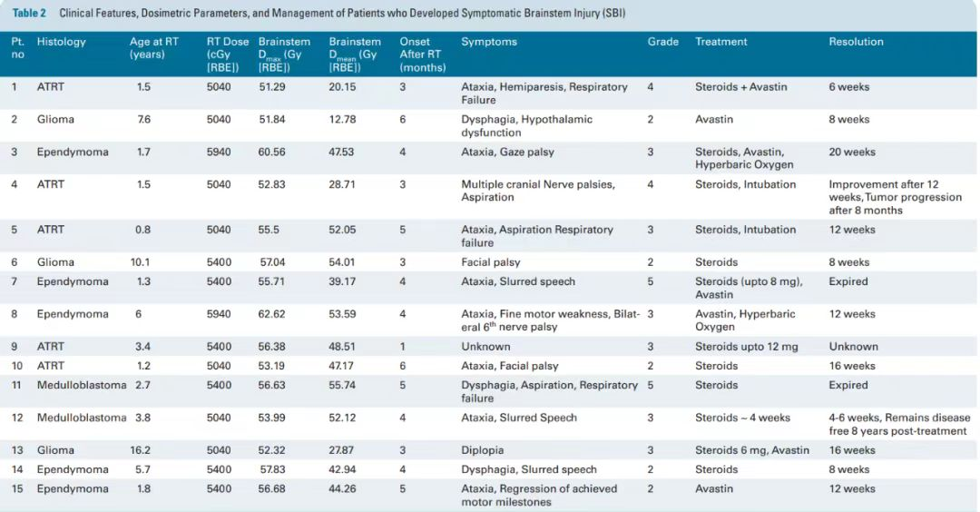Click 'Ataxia, Slurred speech' in patient 7 row

(518, 281)
